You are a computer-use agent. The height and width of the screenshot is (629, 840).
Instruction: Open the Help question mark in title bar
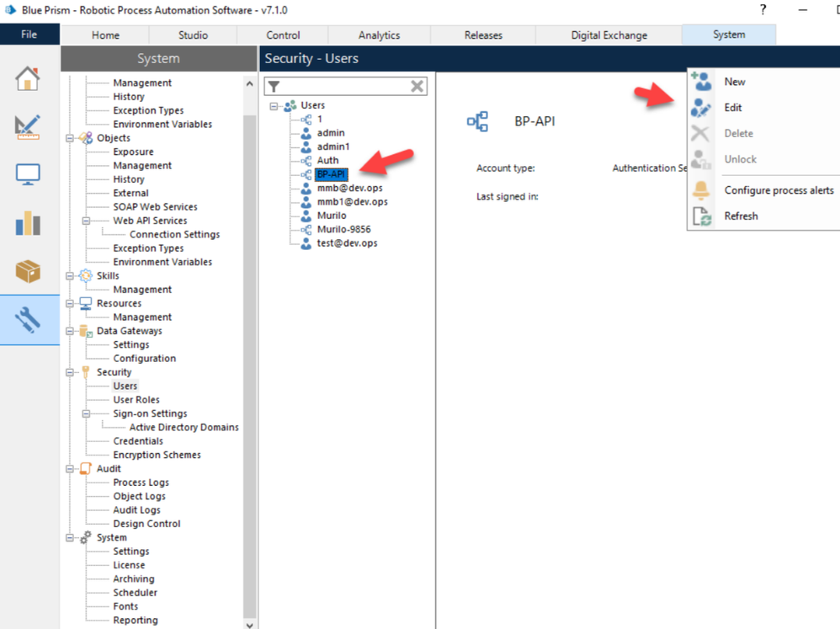pyautogui.click(x=763, y=10)
